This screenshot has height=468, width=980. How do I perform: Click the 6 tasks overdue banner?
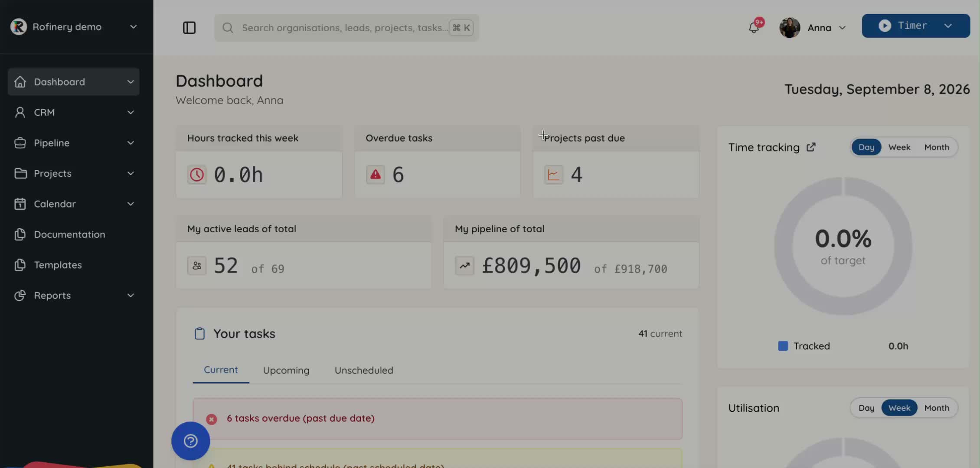point(438,419)
